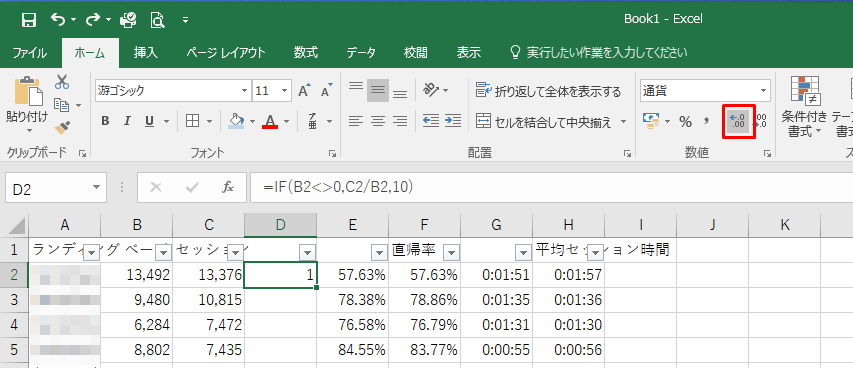Open the font size 11 dropdown
The height and width of the screenshot is (368, 853).
point(285,90)
